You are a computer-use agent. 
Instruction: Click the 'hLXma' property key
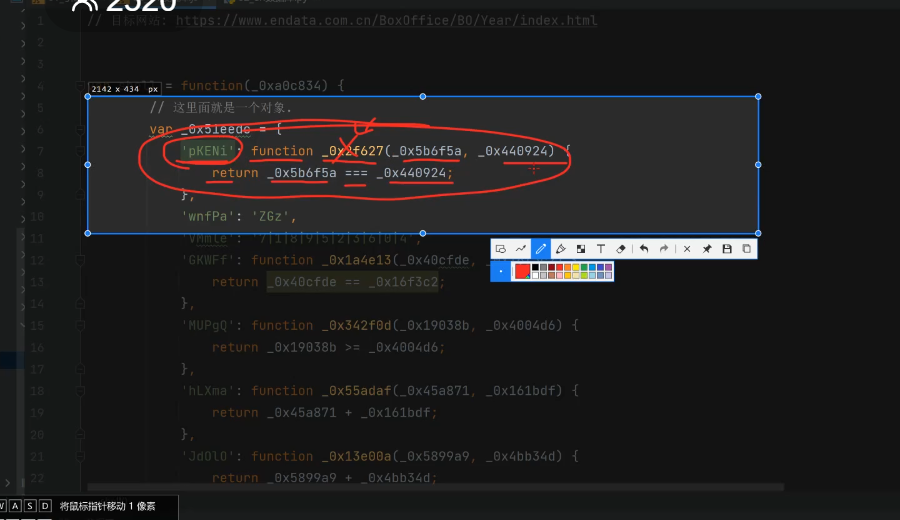[x=207, y=391]
